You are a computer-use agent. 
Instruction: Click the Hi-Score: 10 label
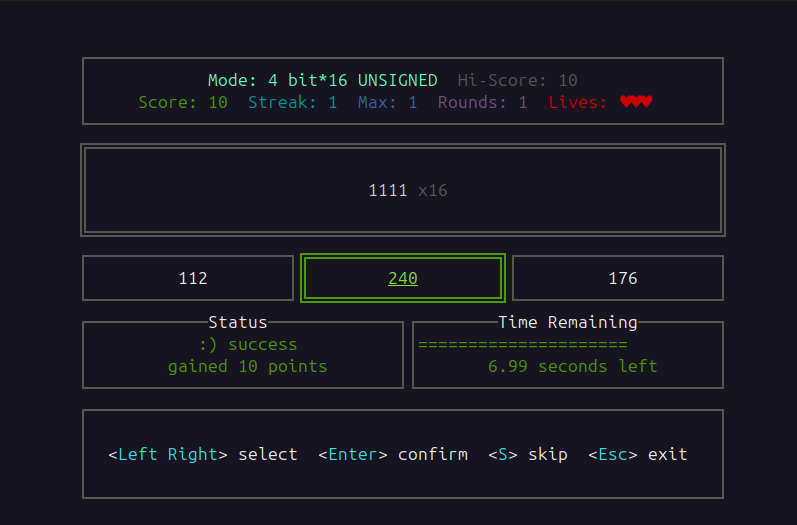click(x=517, y=80)
